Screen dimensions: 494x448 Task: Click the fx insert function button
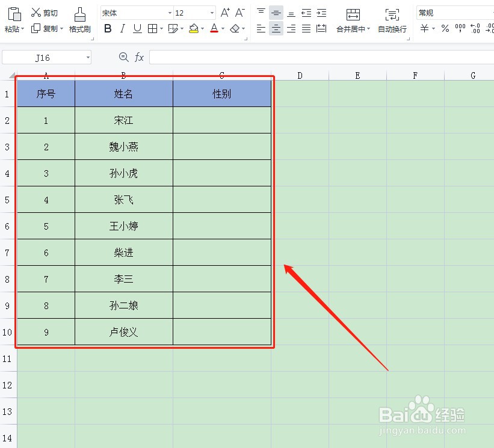point(140,57)
